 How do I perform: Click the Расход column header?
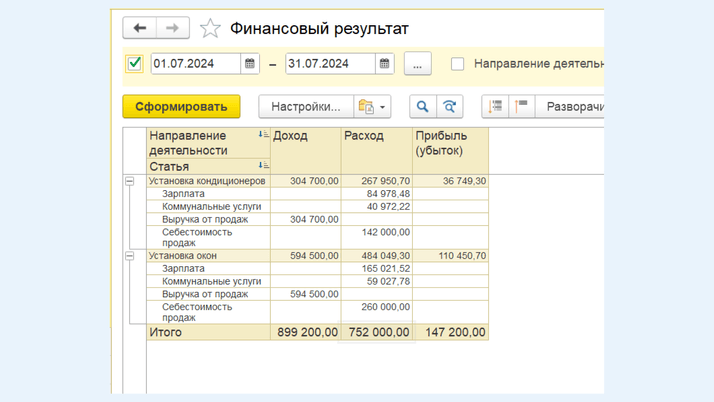click(x=377, y=151)
